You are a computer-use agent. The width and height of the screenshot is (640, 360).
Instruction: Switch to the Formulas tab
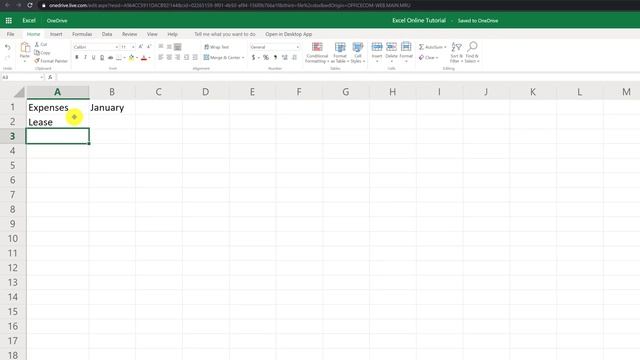click(82, 34)
